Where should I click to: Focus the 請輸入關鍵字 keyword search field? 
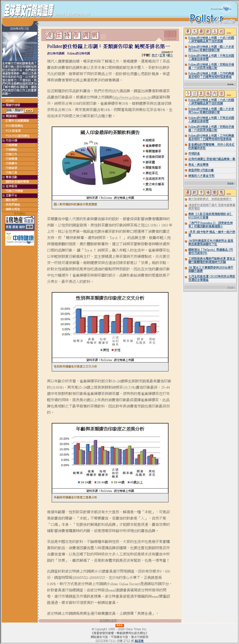click(15, 110)
